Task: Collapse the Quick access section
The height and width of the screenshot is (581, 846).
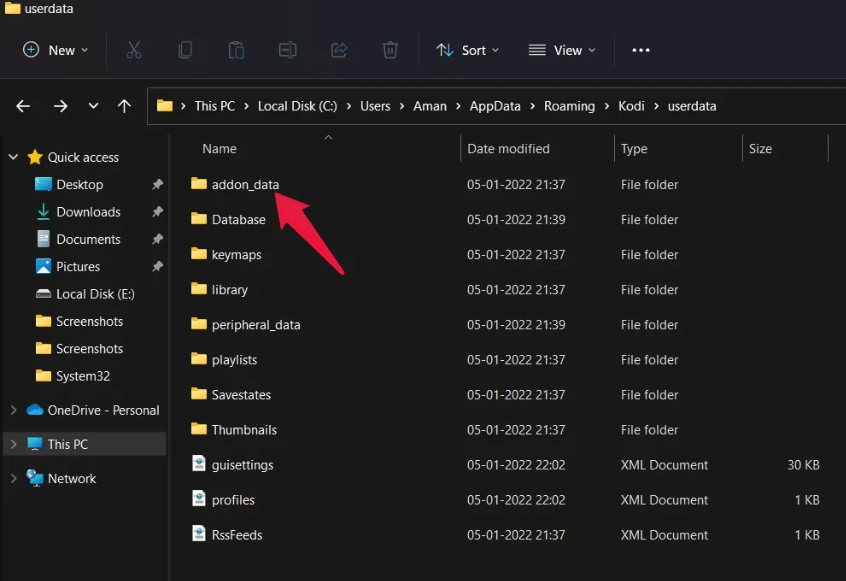Action: tap(13, 157)
